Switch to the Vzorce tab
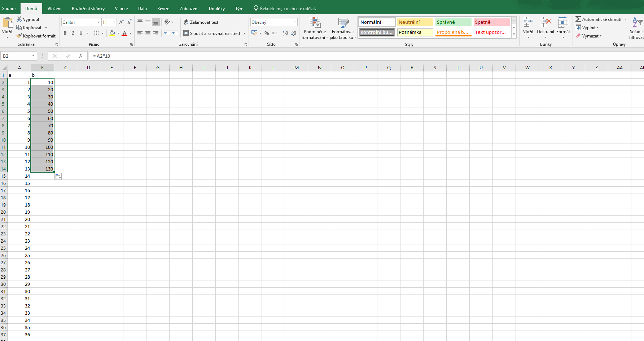Image resolution: width=644 pixels, height=341 pixels. pyautogui.click(x=121, y=9)
